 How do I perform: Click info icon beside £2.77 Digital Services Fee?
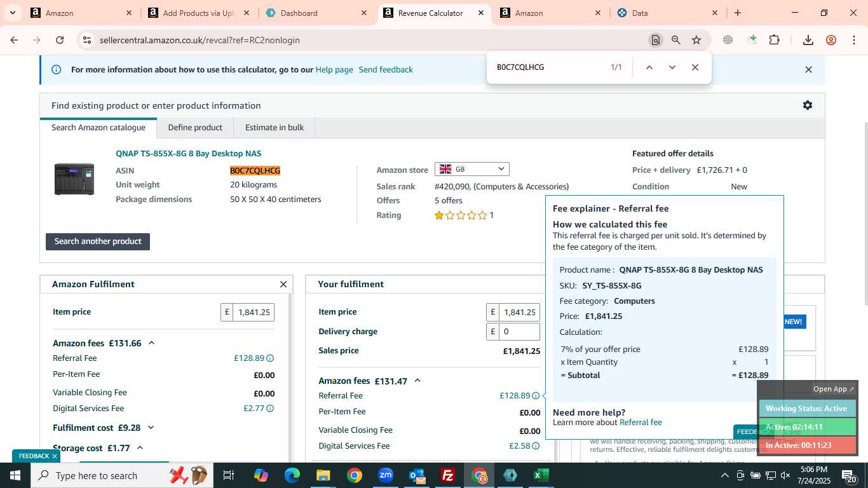point(270,409)
